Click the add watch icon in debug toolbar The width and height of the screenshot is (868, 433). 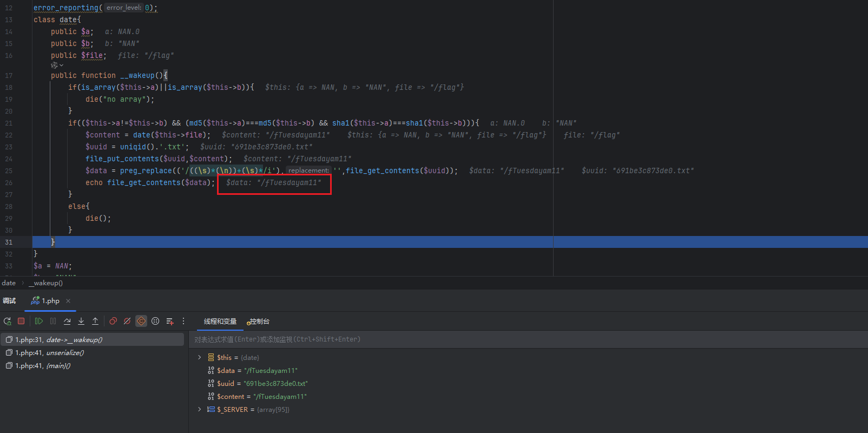[x=169, y=321]
